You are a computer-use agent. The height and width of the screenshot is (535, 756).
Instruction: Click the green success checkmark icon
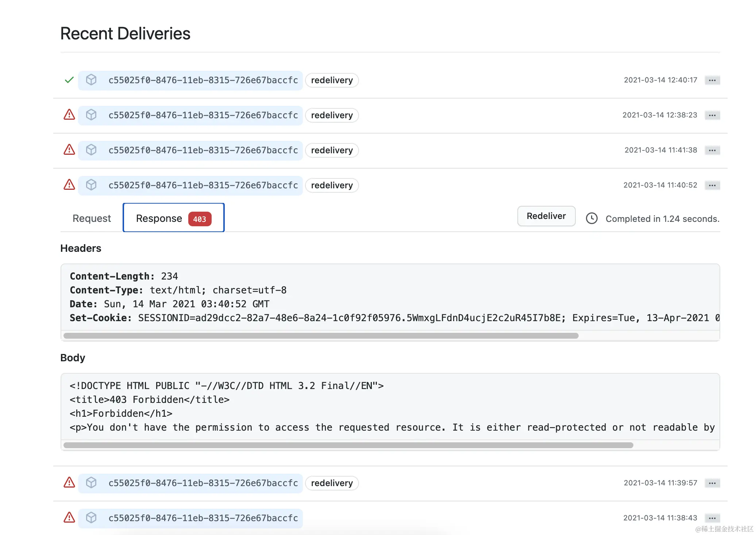pos(69,80)
